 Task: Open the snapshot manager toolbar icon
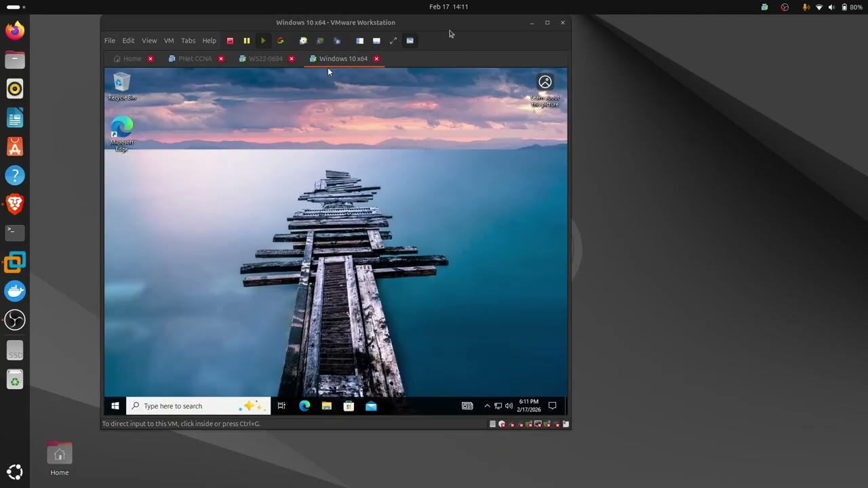click(x=337, y=41)
